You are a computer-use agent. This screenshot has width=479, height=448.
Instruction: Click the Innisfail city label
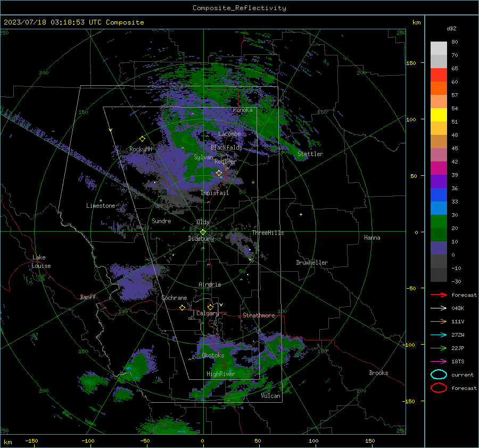pyautogui.click(x=214, y=193)
